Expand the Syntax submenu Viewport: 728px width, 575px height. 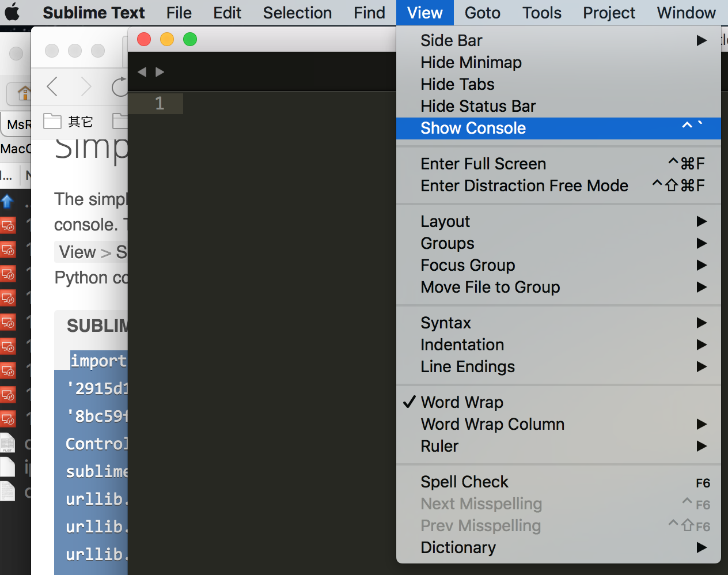pos(559,323)
